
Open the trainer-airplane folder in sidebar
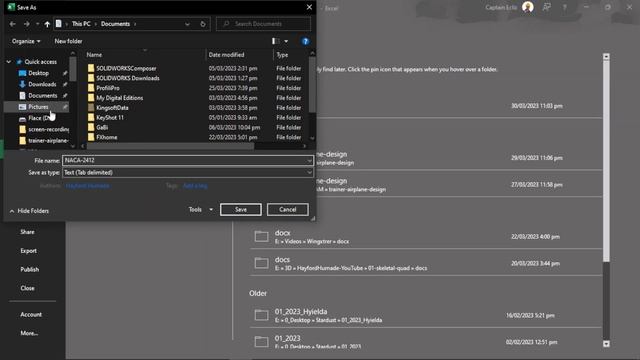pos(44,140)
